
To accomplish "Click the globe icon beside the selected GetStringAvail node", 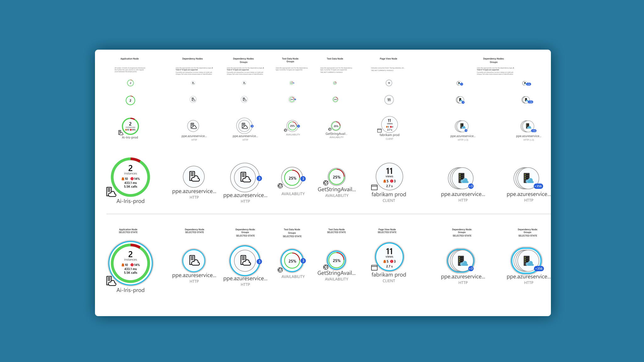I will (x=326, y=267).
